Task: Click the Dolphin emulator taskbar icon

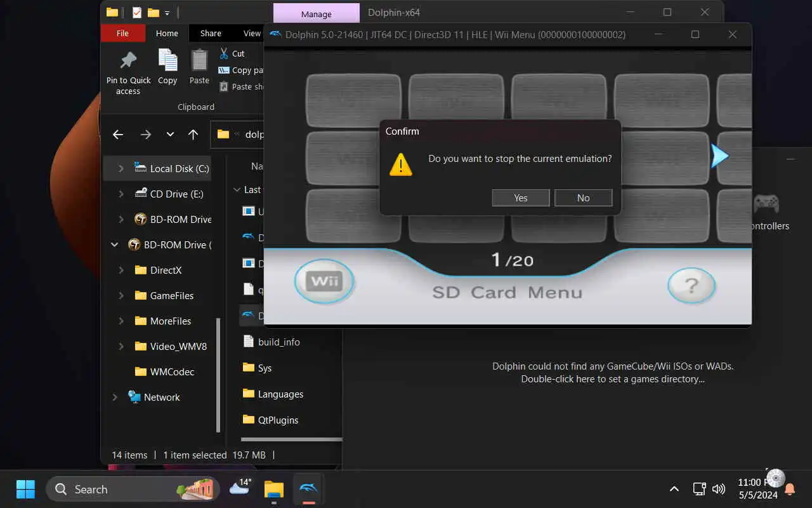Action: point(308,489)
